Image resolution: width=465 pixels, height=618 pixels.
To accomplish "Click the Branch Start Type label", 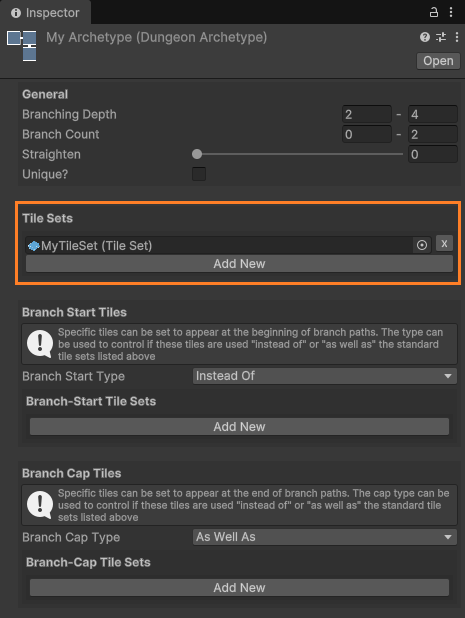I will [x=73, y=376].
